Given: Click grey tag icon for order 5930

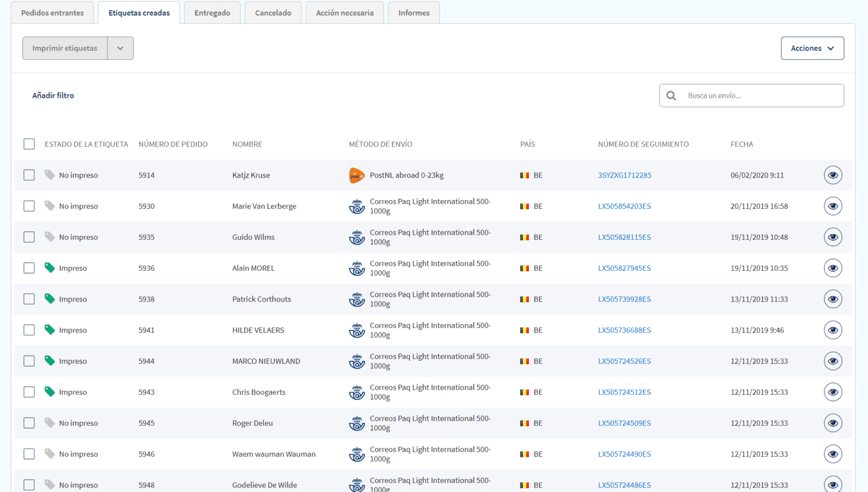Looking at the screenshot, I should (50, 206).
